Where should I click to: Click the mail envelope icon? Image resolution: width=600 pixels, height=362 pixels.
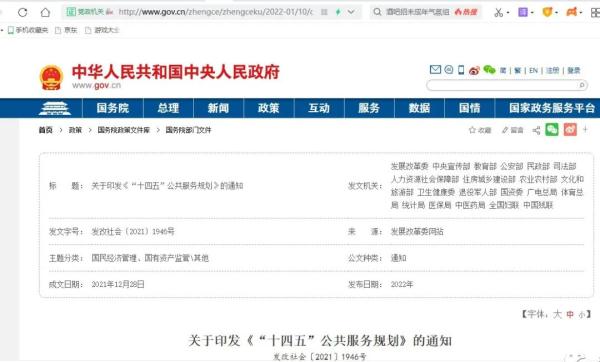click(x=435, y=70)
